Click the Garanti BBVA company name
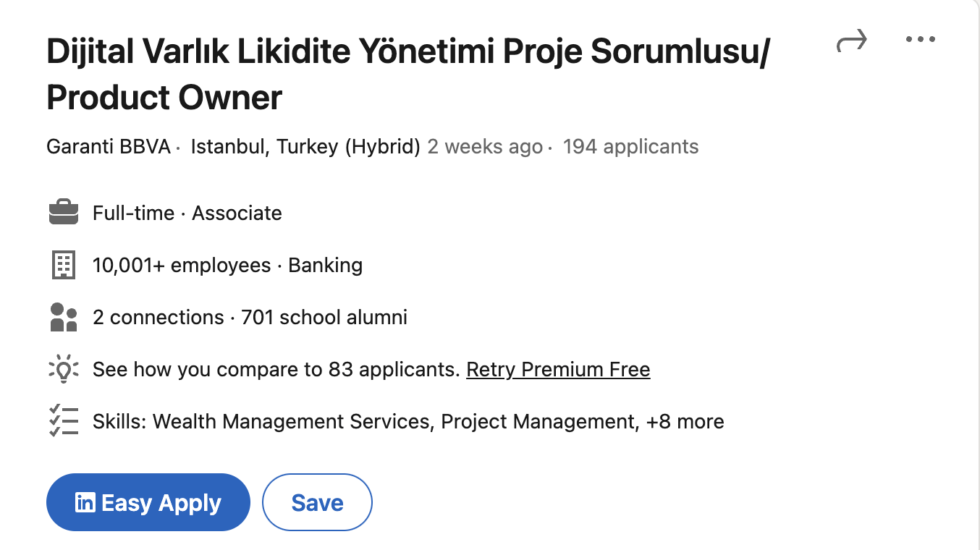Screen dimensions: 980x550 tap(109, 147)
